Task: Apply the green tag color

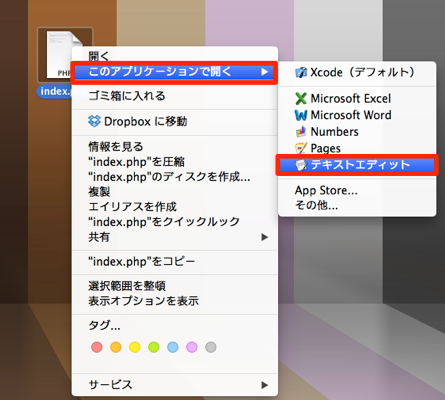Action: [154, 347]
